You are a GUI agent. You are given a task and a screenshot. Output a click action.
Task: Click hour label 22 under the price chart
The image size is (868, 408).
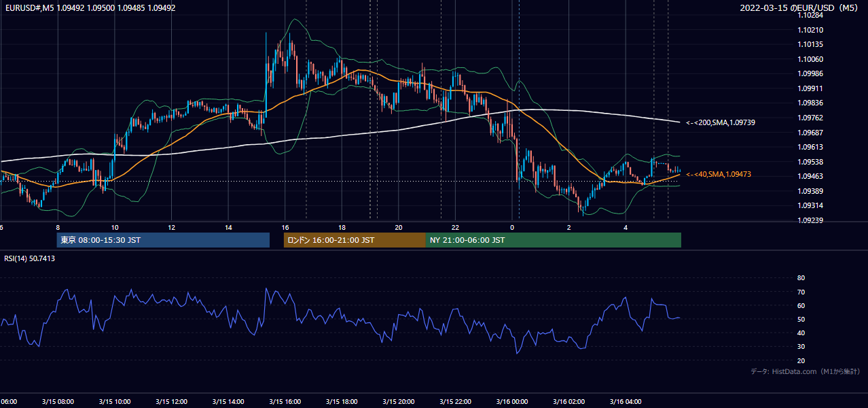click(x=456, y=227)
